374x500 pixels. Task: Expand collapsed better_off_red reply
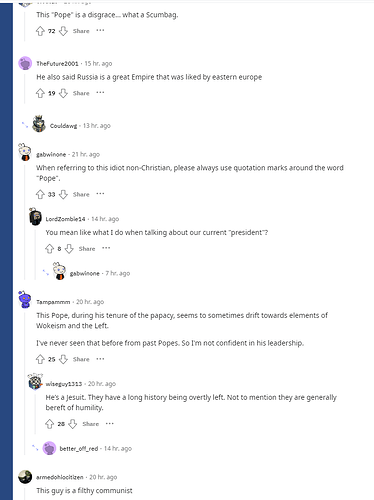pyautogui.click(x=35, y=448)
